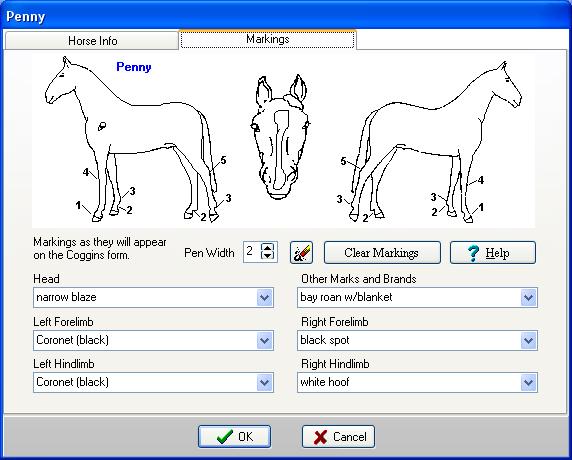Switch to the Horse Info tab

92,40
